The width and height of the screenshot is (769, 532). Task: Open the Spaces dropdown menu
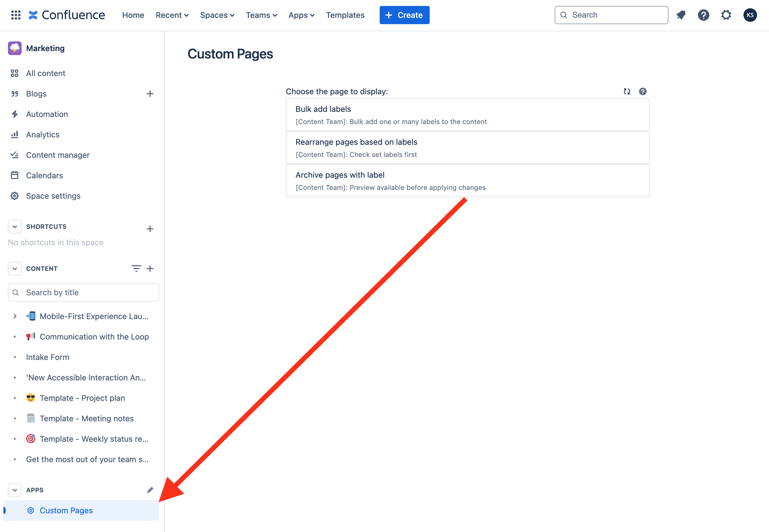[217, 15]
